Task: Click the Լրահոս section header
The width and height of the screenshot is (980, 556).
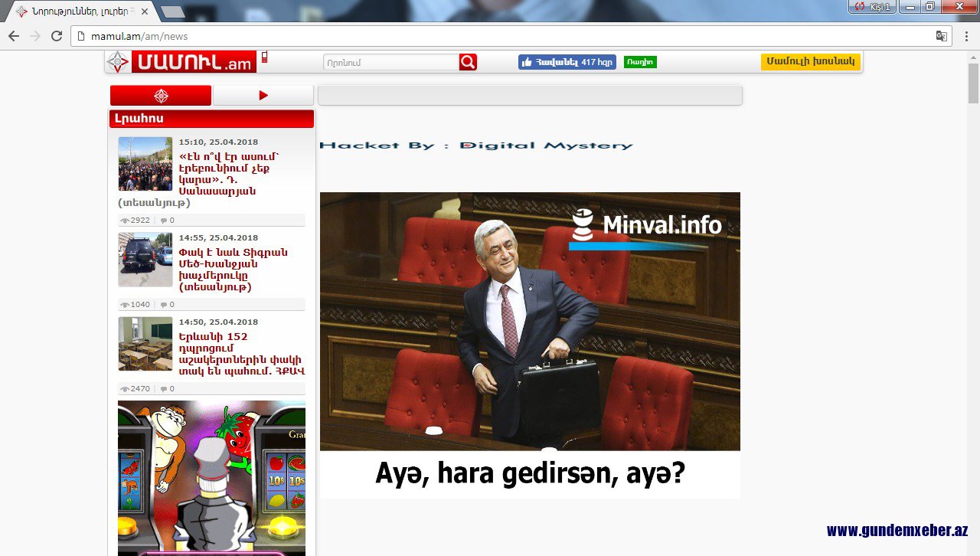Action: tap(211, 119)
